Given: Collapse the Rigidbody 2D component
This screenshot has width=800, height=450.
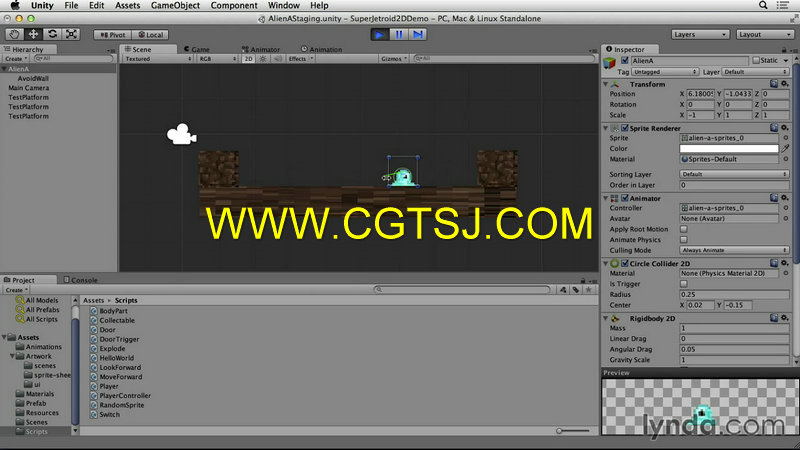Looking at the screenshot, I should click(x=606, y=318).
